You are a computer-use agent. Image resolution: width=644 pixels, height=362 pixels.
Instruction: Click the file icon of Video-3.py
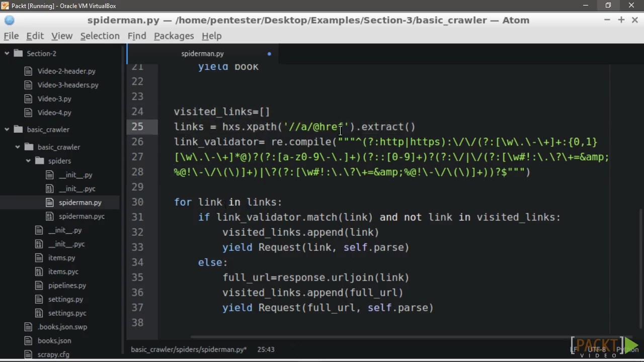29,99
